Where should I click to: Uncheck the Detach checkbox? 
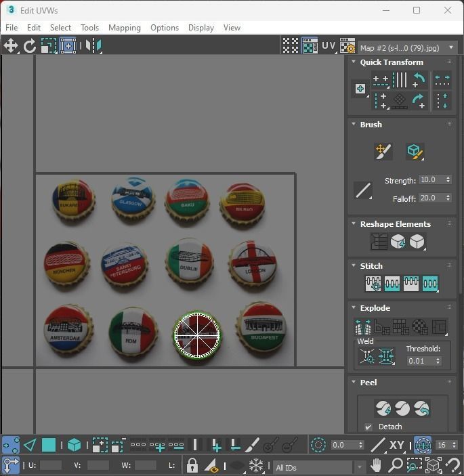click(x=368, y=427)
